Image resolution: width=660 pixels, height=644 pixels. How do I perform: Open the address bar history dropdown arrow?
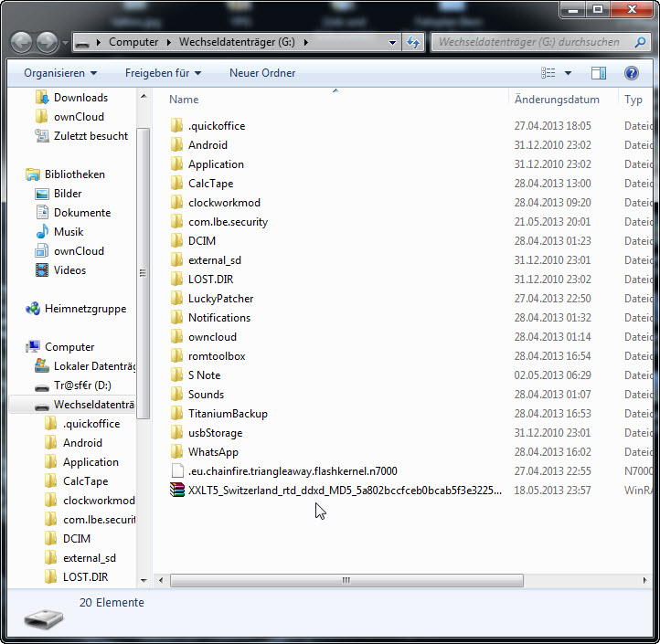[x=392, y=43]
